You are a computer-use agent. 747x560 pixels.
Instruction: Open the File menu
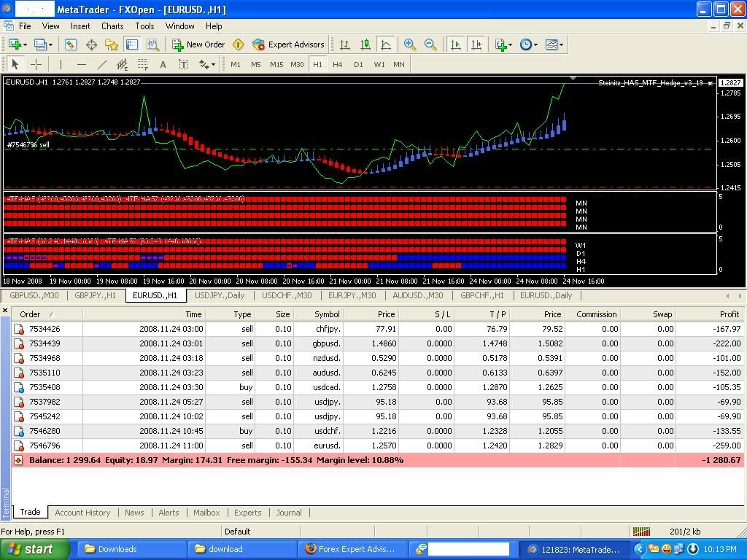coord(25,26)
